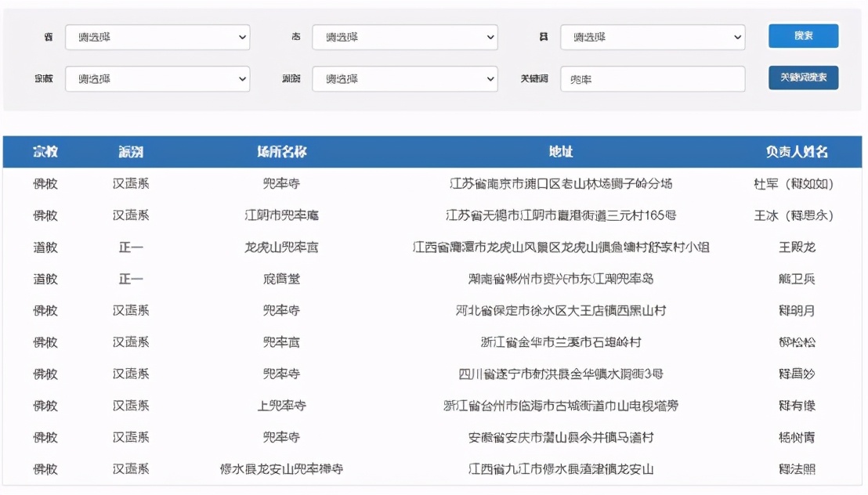The image size is (868, 495).
Task: Click the person name 杜军 in first row
Action: click(x=794, y=184)
